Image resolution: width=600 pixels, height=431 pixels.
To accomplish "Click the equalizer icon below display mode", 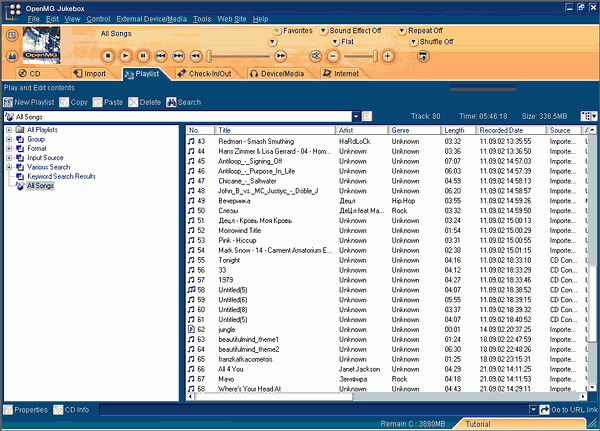I will 12,56.
